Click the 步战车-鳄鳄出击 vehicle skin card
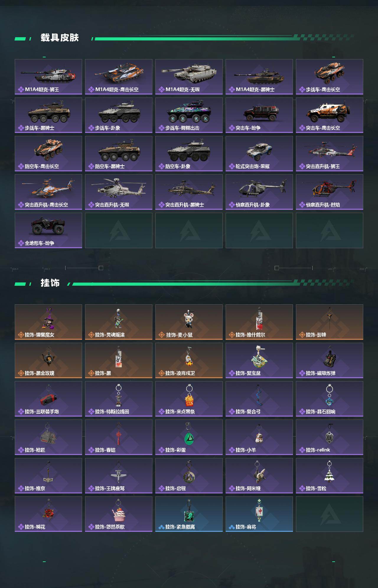 click(189, 115)
